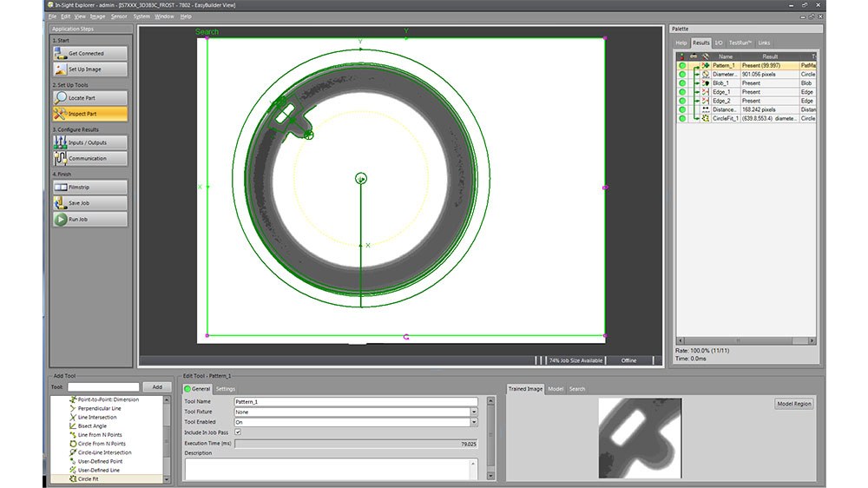Open the Tool Fixture dropdown

coord(474,412)
